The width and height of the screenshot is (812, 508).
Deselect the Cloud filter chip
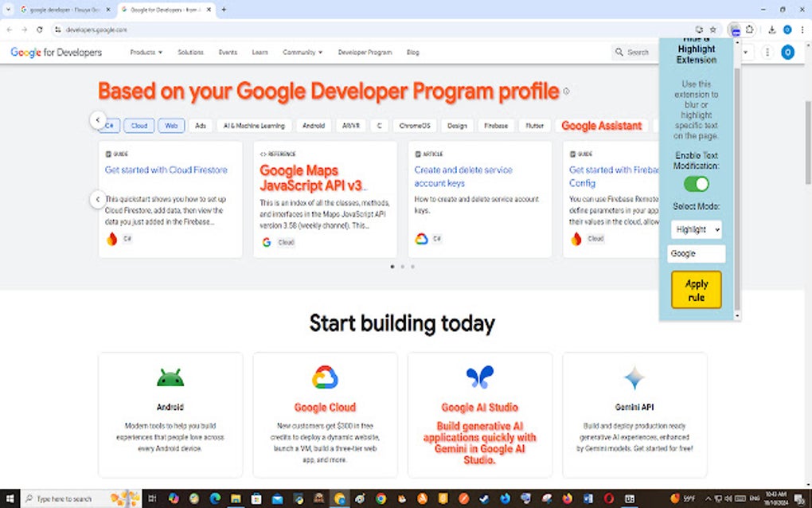tap(139, 125)
